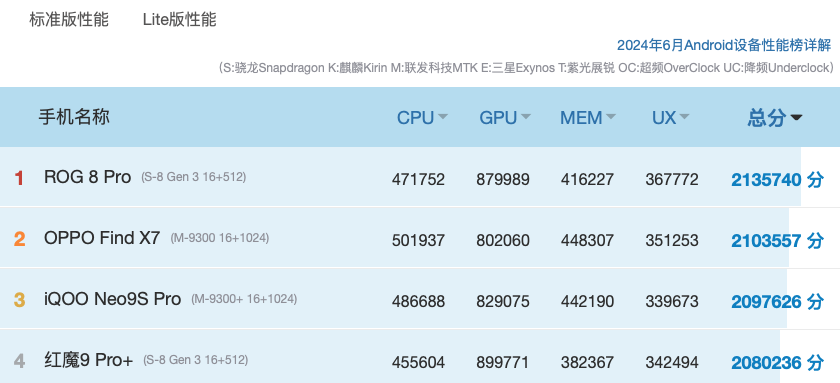Click 红魔9 Pro+ total 2080236 分

tap(777, 363)
